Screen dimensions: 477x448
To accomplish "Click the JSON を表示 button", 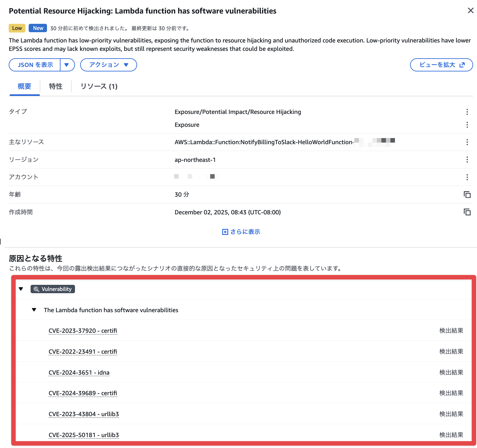I will 35,65.
